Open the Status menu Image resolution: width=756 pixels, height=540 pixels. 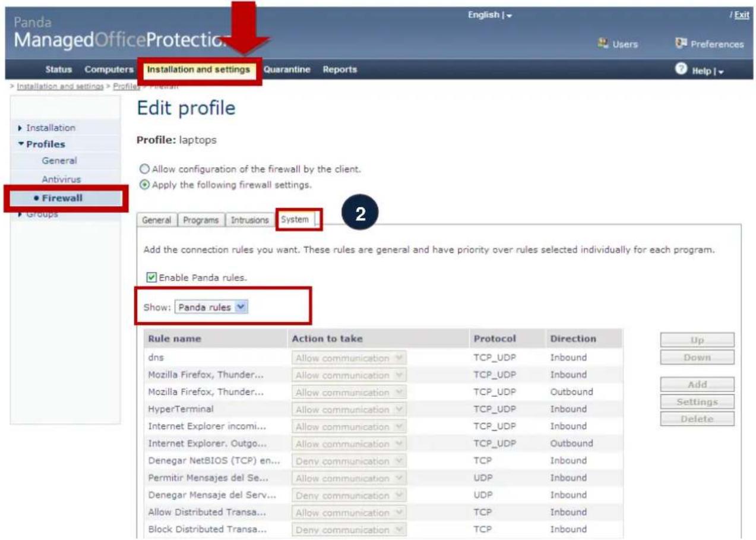coord(58,70)
